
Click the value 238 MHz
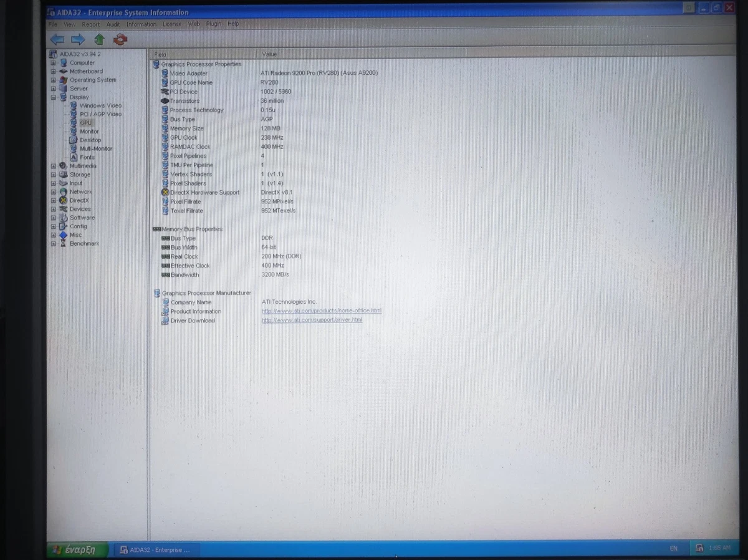coord(272,137)
